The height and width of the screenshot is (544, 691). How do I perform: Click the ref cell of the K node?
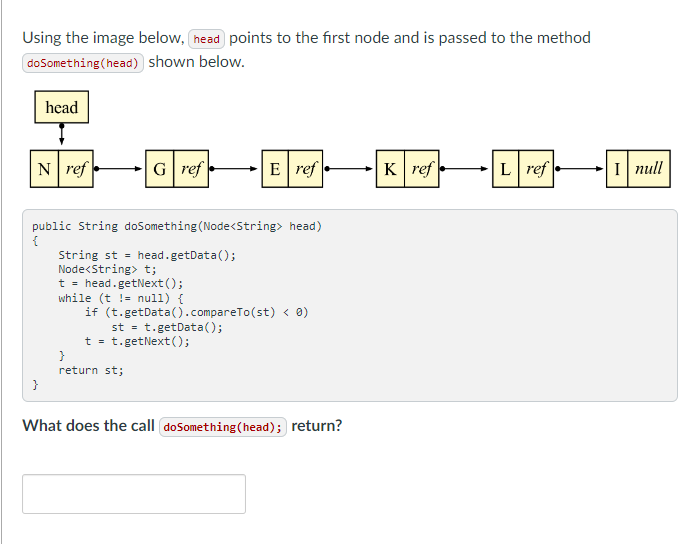[421, 169]
